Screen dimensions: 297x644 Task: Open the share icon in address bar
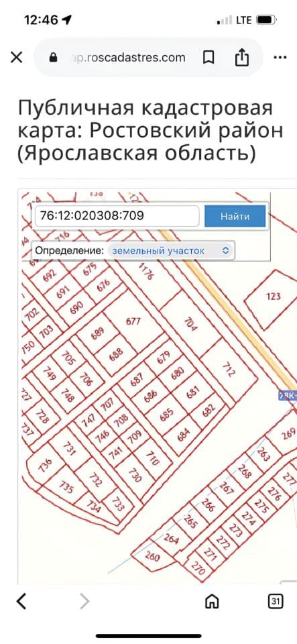(241, 57)
